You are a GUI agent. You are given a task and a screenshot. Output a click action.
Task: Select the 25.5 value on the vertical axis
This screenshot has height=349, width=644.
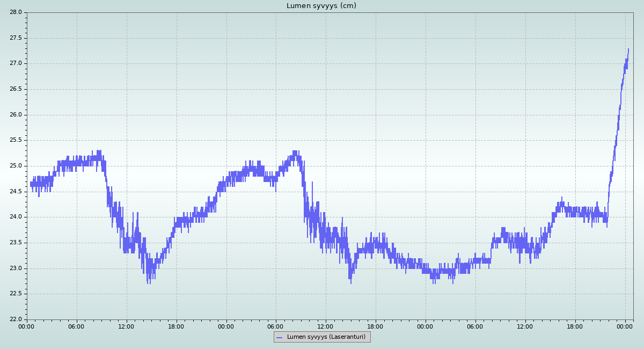coord(16,140)
